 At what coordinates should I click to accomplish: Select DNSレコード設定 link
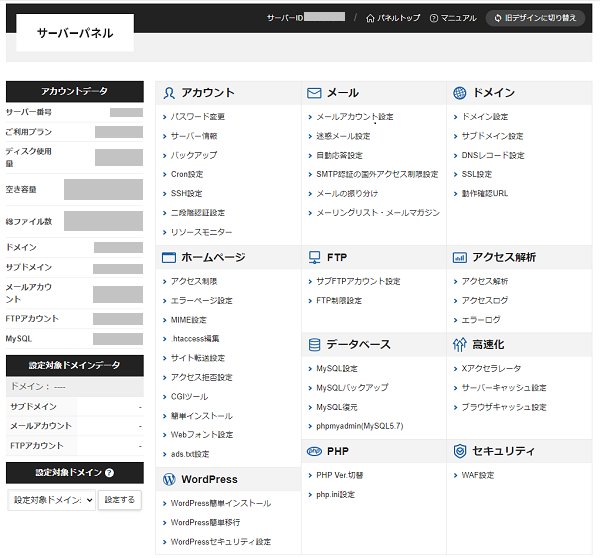(x=492, y=156)
